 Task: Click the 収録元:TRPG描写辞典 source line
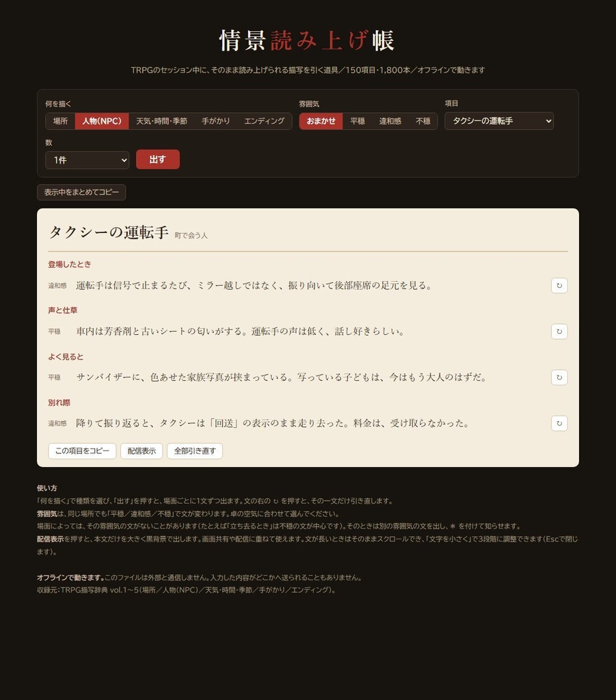(186, 590)
